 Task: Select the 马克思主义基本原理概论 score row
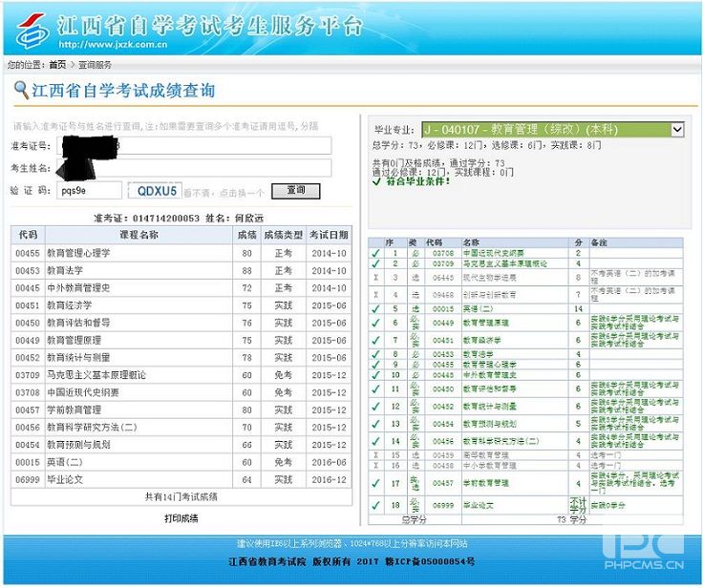click(181, 375)
